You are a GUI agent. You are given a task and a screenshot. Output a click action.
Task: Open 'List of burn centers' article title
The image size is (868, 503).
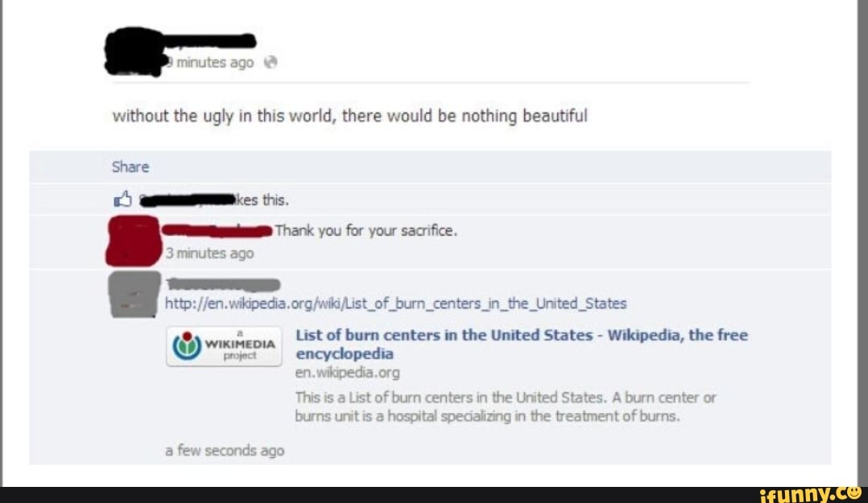[x=522, y=344]
